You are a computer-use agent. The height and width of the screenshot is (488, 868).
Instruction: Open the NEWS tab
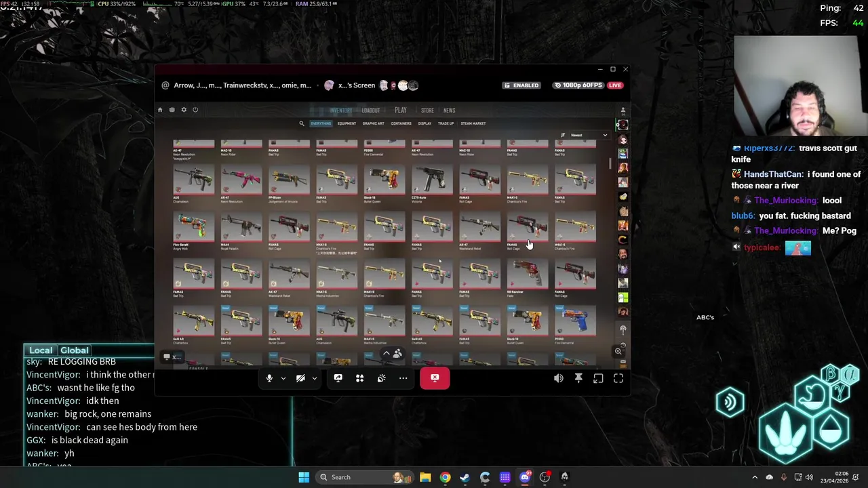[450, 110]
